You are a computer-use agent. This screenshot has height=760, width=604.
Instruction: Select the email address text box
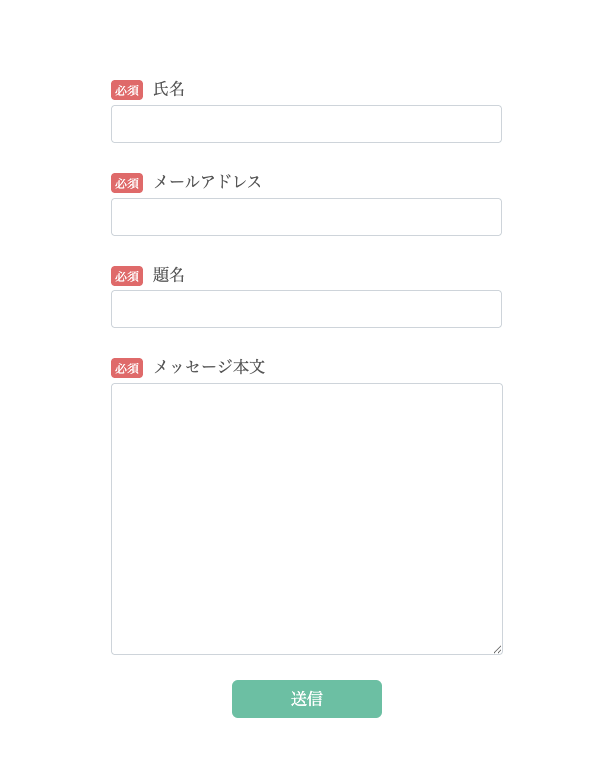tap(306, 217)
